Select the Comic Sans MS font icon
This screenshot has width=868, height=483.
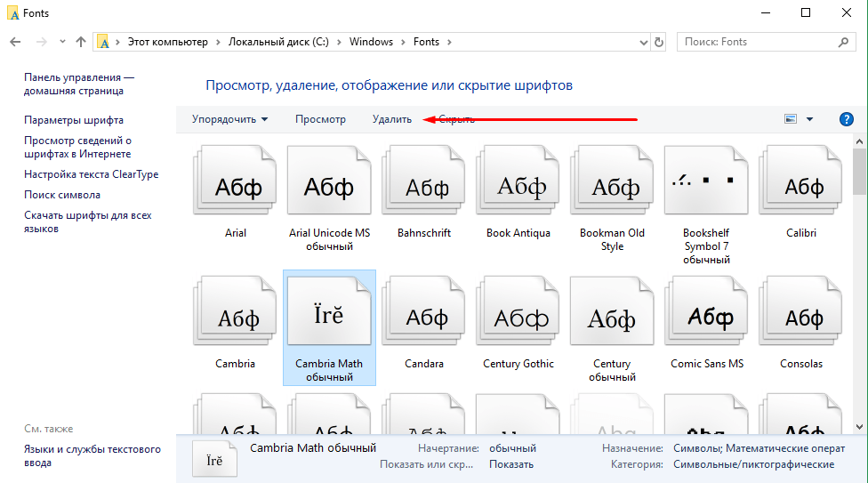pos(706,311)
